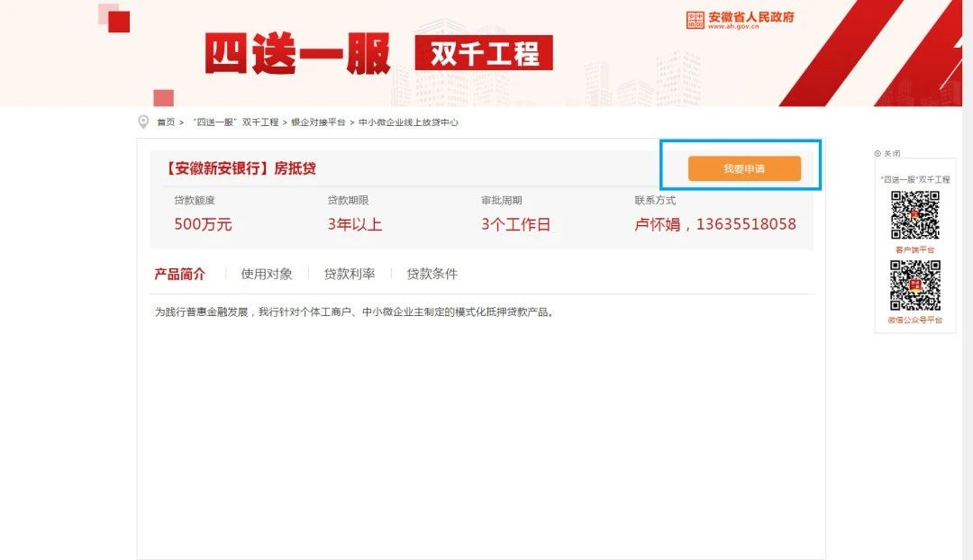Click the 贷款期限 label
The height and width of the screenshot is (560, 973).
[348, 200]
